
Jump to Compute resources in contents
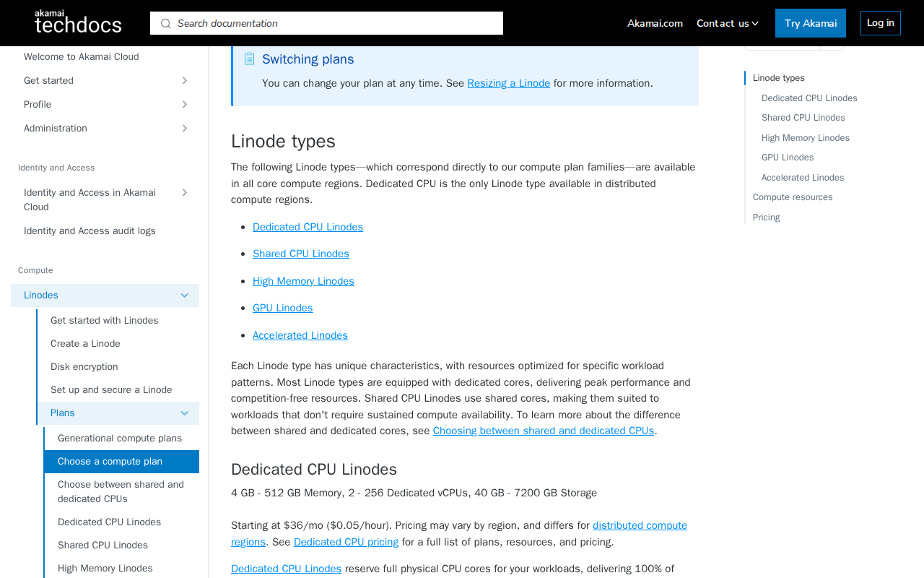pos(793,197)
